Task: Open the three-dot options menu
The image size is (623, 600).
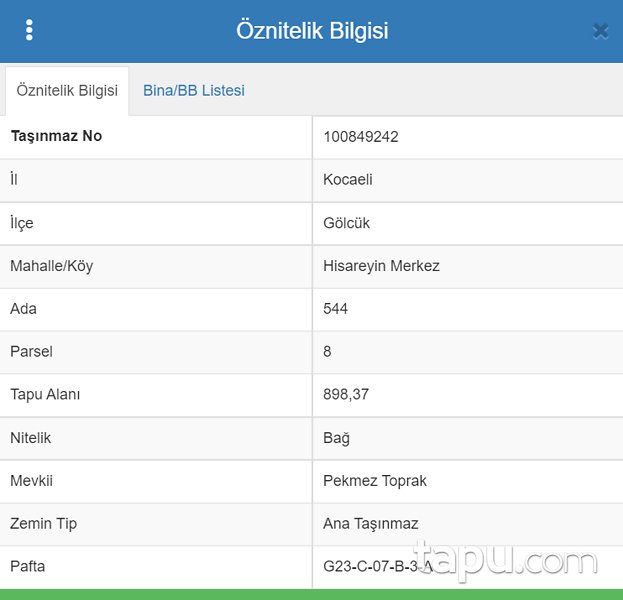Action: tap(29, 30)
